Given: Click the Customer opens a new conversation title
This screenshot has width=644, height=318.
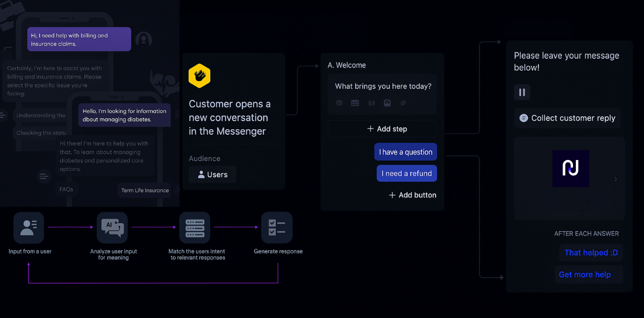Looking at the screenshot, I should pos(230,118).
